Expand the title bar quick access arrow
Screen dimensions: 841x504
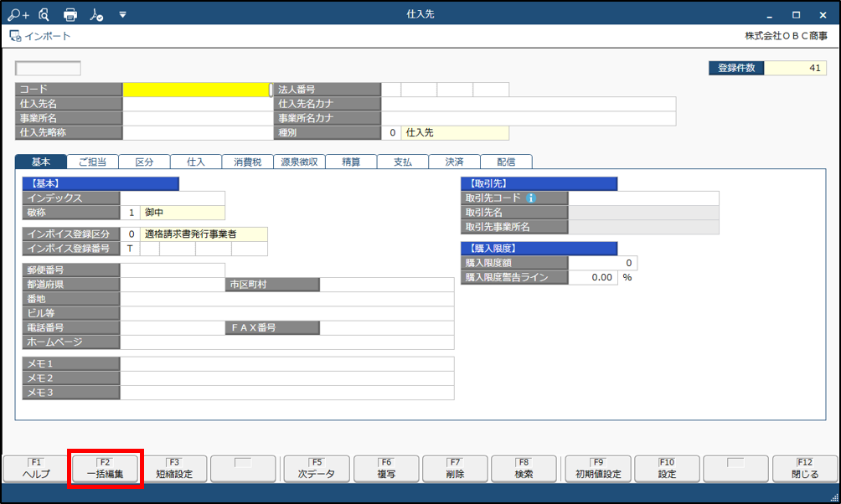click(x=122, y=14)
